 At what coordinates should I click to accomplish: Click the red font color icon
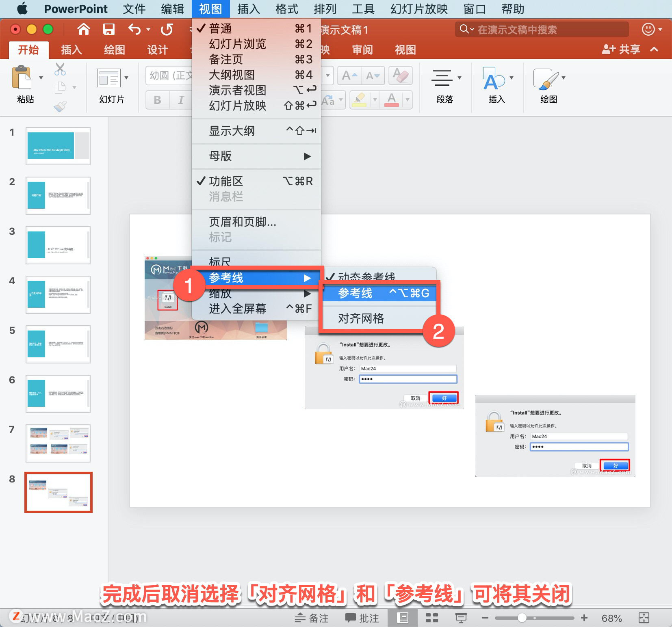coord(391,99)
